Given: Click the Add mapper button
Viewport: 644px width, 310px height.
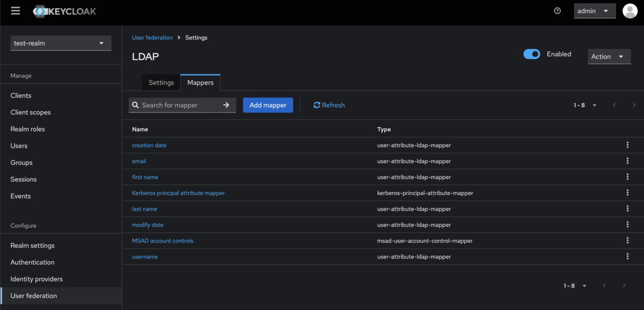Looking at the screenshot, I should (x=268, y=105).
